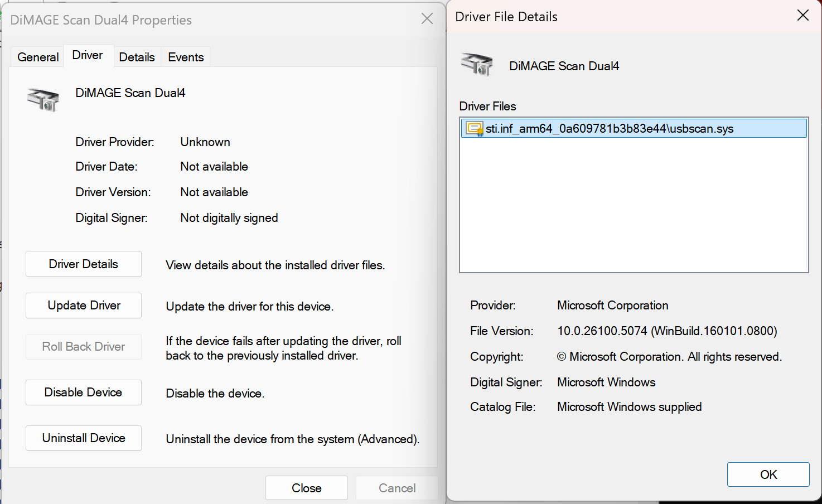822x504 pixels.
Task: Close the Driver File Details dialog
Action: pos(802,16)
